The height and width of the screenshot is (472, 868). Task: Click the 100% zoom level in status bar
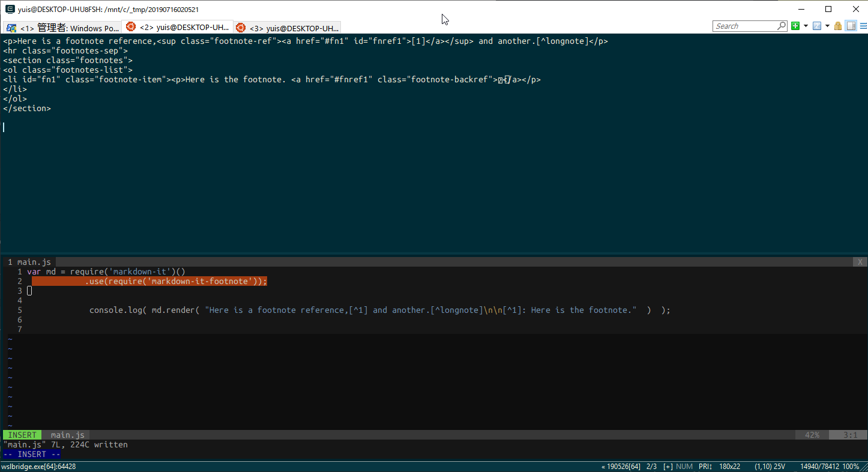click(851, 467)
